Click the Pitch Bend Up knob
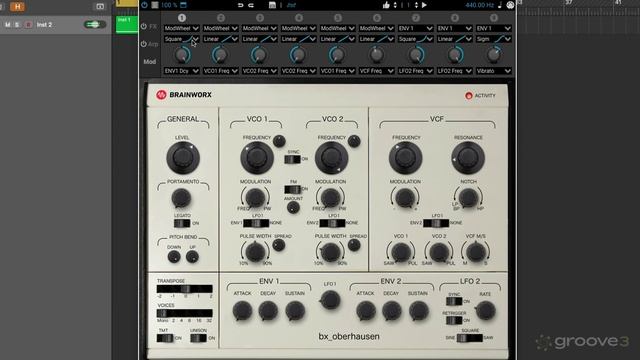 click(x=192, y=257)
